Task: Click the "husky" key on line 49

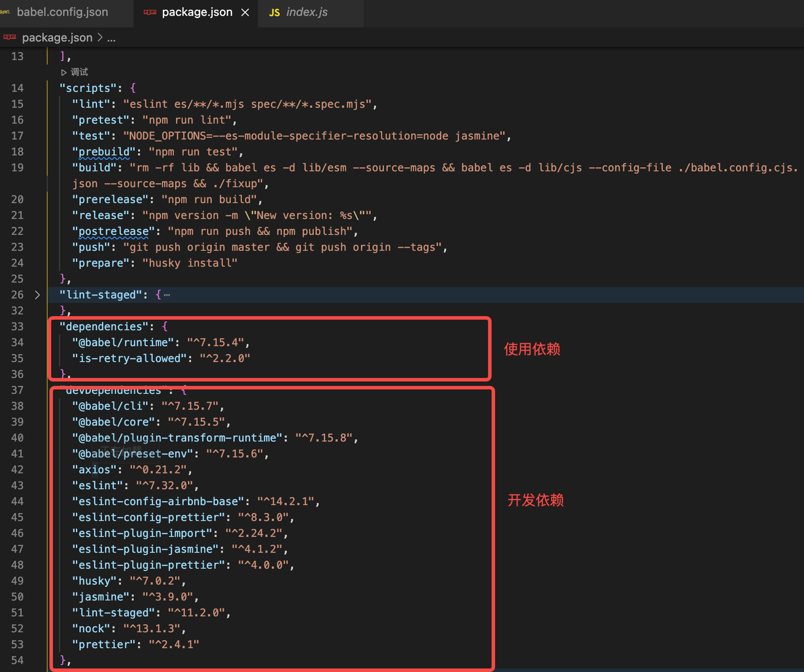Action: (94, 581)
